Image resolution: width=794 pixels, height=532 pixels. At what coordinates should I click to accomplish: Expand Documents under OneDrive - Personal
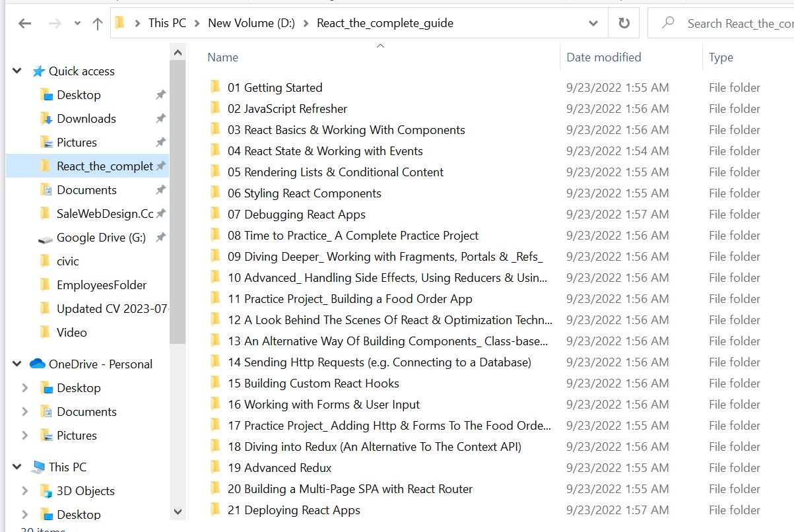click(25, 412)
